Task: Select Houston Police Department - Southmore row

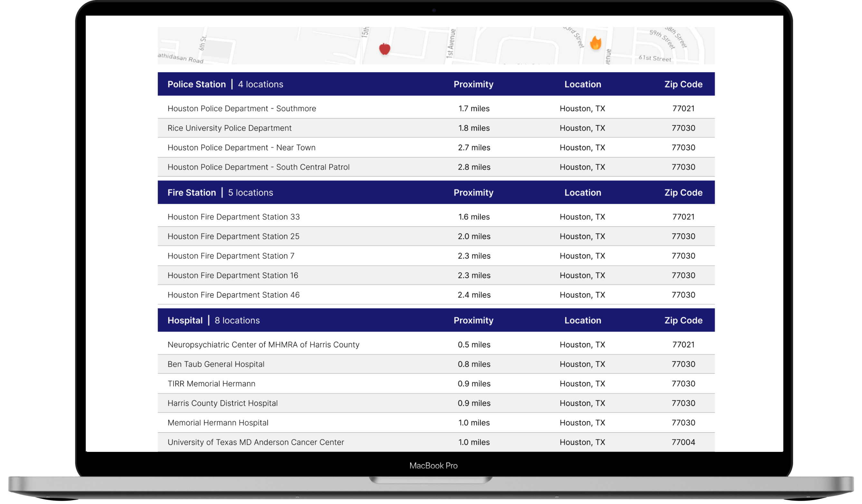Action: 436,108
